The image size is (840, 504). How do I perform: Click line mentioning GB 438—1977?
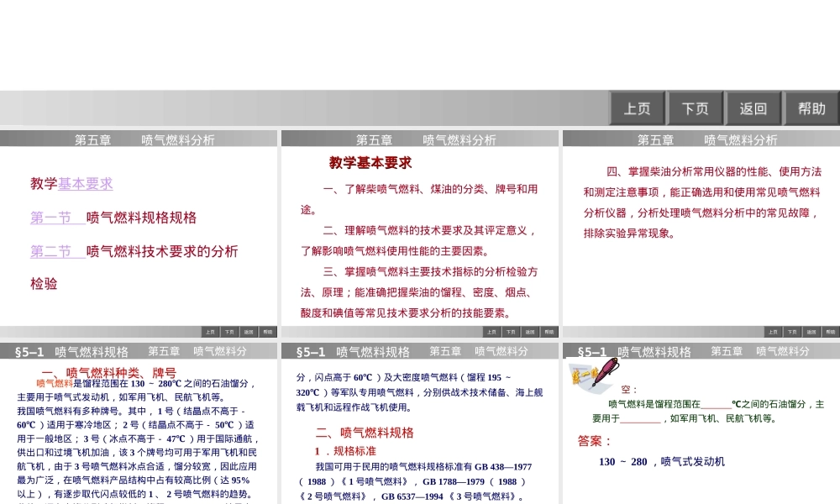(x=423, y=466)
